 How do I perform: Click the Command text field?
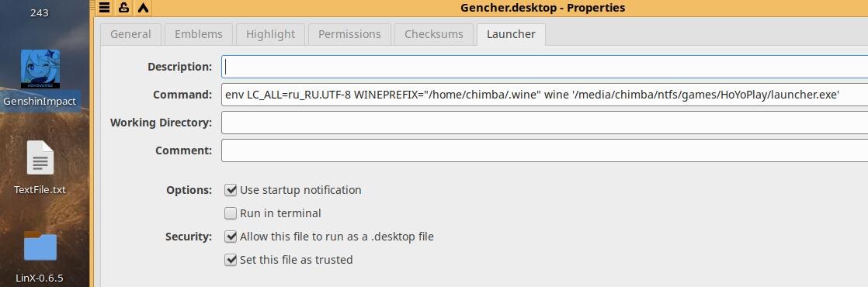point(545,95)
